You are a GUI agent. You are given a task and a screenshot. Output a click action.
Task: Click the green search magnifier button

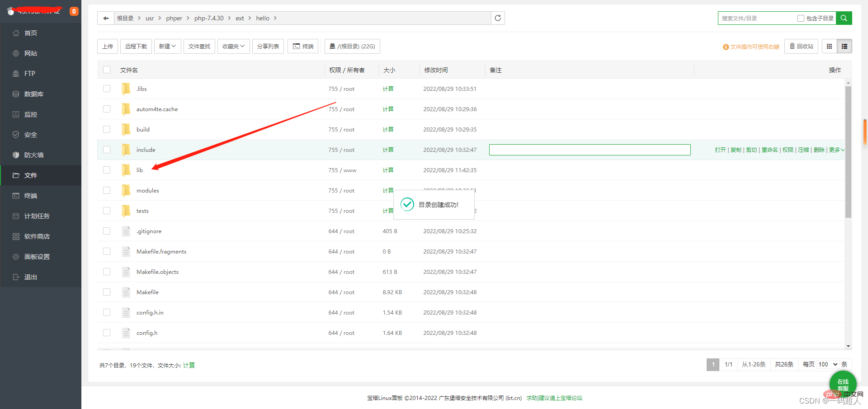tap(844, 18)
